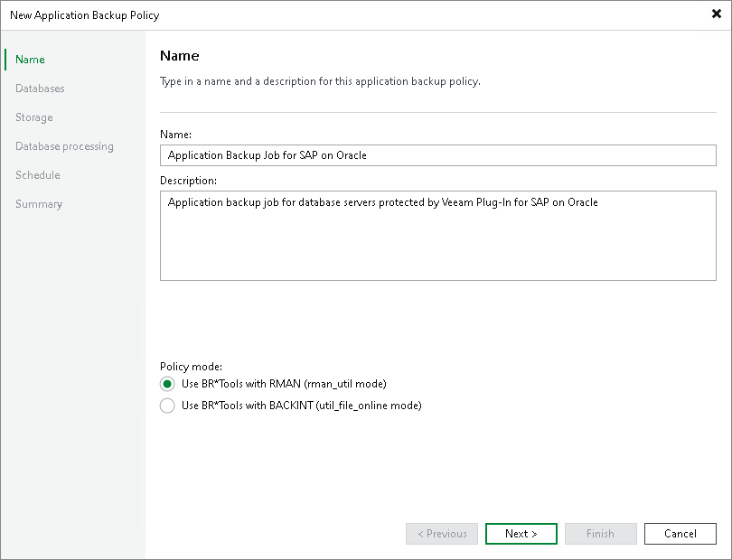
Task: Open the Storage step in the sidebar
Action: click(33, 117)
